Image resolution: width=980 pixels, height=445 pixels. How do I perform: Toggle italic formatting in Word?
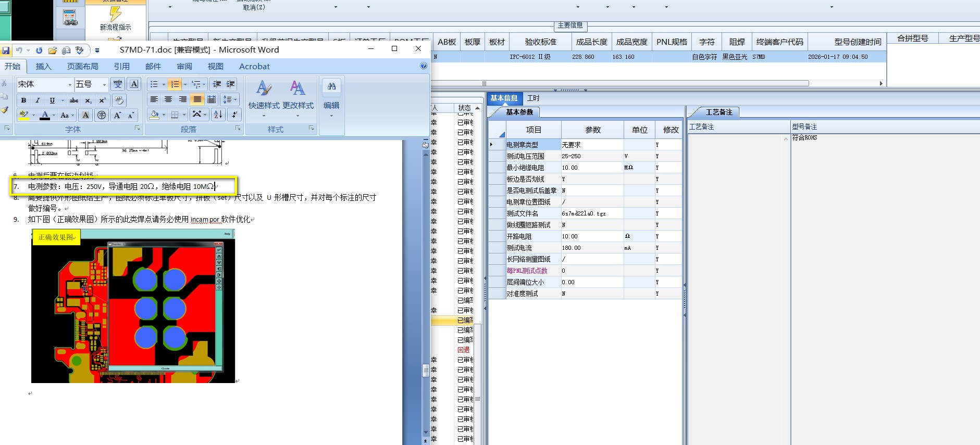[x=38, y=100]
